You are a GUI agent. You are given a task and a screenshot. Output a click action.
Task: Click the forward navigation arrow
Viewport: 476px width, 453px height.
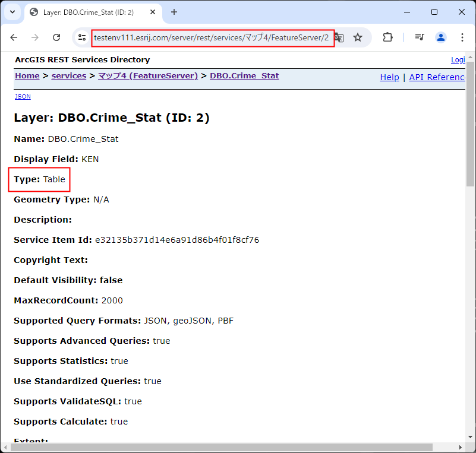(35, 37)
